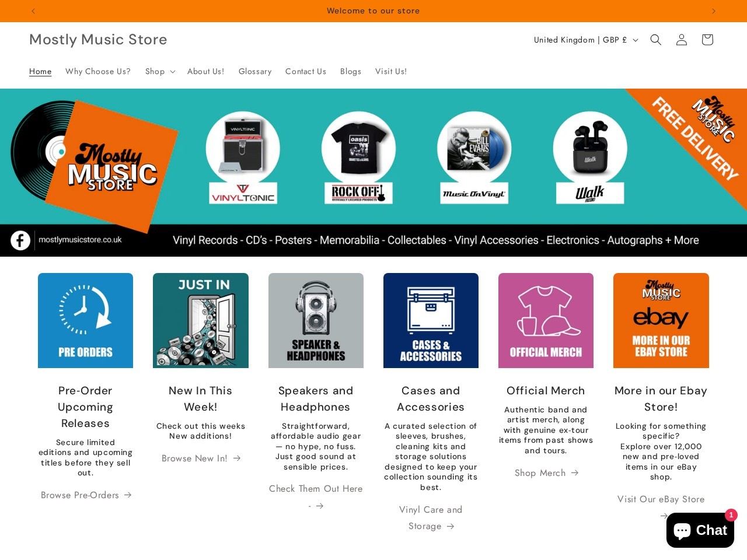The image size is (747, 560).
Task: Click the Browse Pre-Orders link
Action: tap(85, 495)
